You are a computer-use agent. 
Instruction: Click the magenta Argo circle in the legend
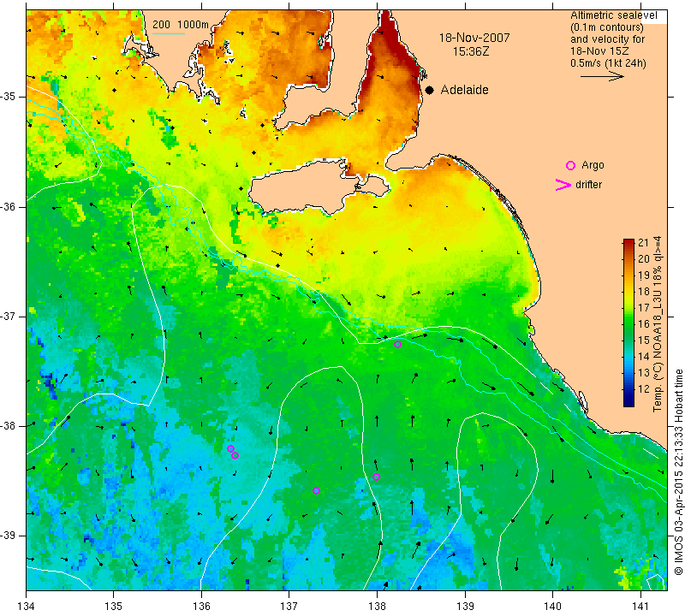coord(570,165)
